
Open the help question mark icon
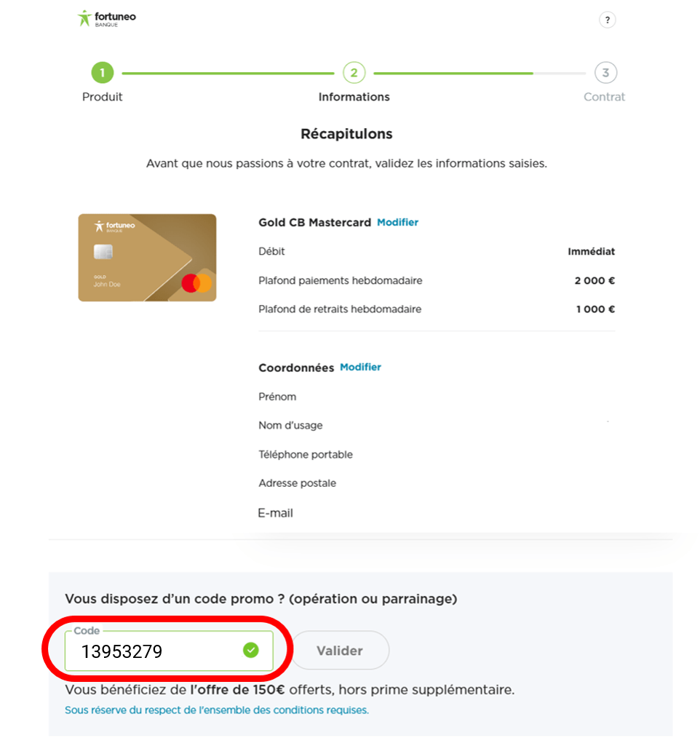[608, 20]
